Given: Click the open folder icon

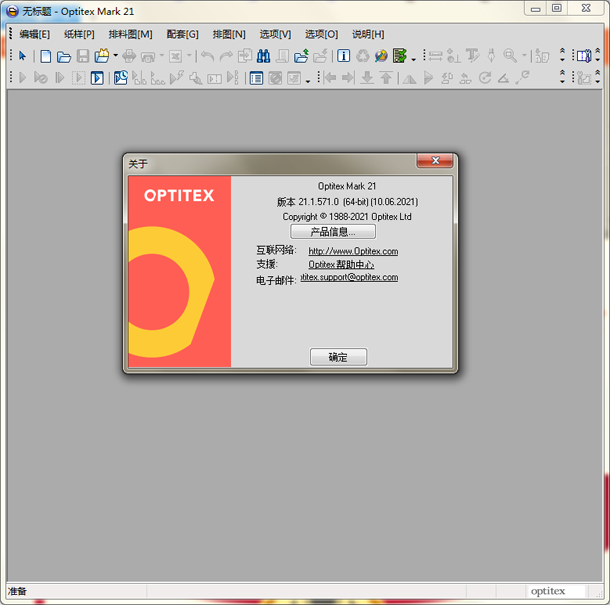Looking at the screenshot, I should tap(64, 57).
